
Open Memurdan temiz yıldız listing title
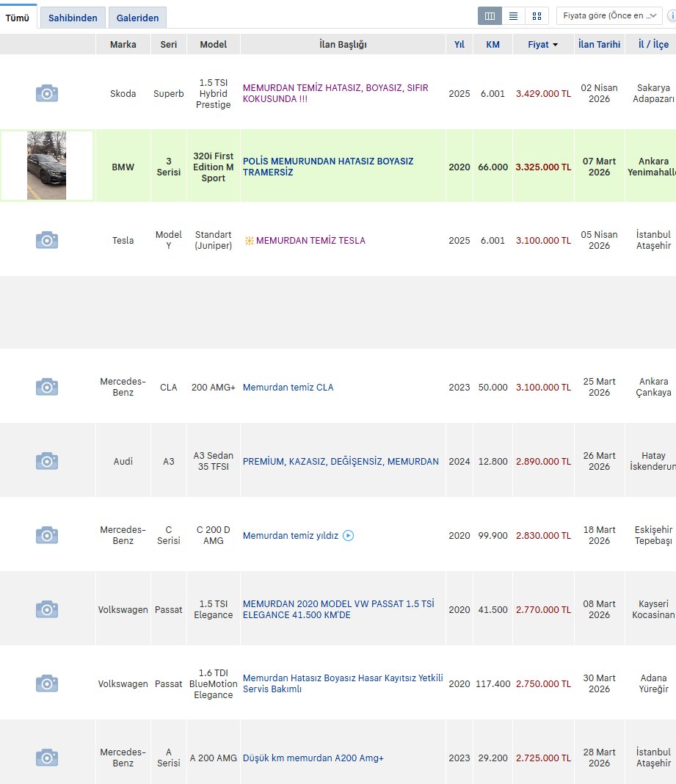291,535
